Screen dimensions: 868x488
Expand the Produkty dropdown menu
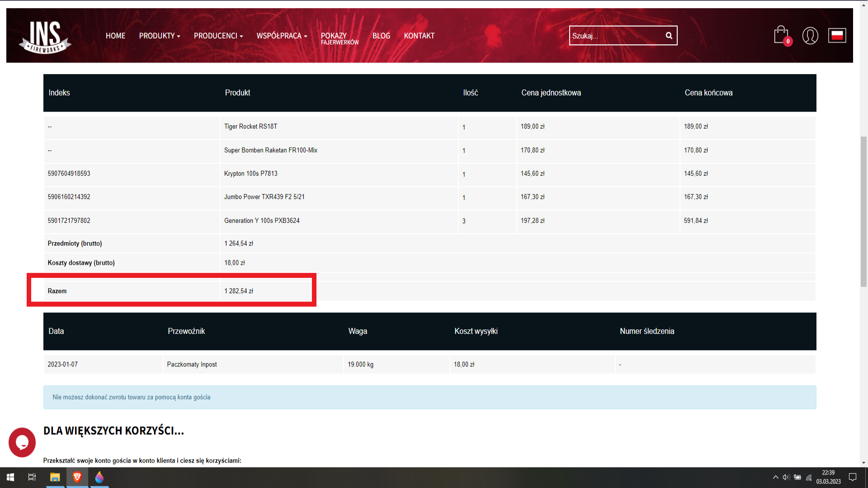[159, 36]
